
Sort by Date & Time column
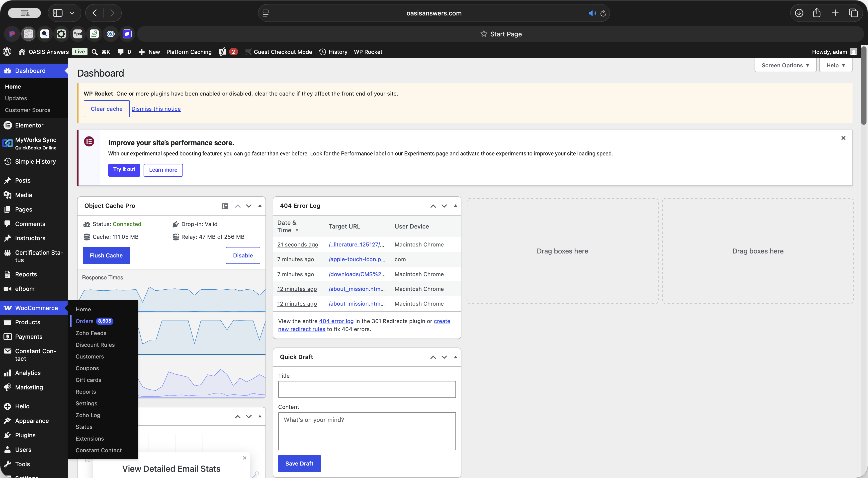tap(287, 226)
